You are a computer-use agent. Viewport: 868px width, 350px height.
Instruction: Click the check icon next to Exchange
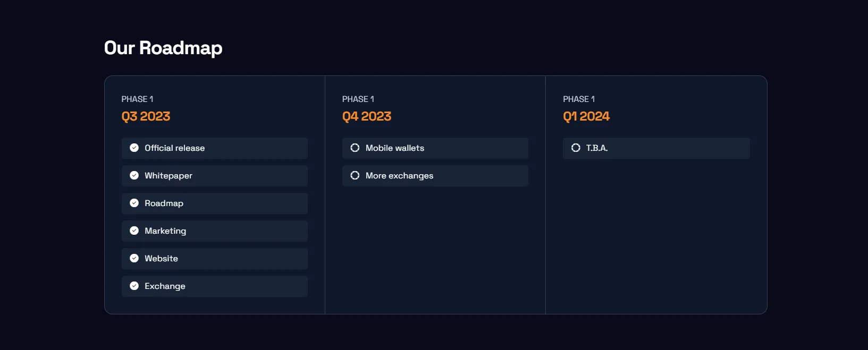coord(134,286)
